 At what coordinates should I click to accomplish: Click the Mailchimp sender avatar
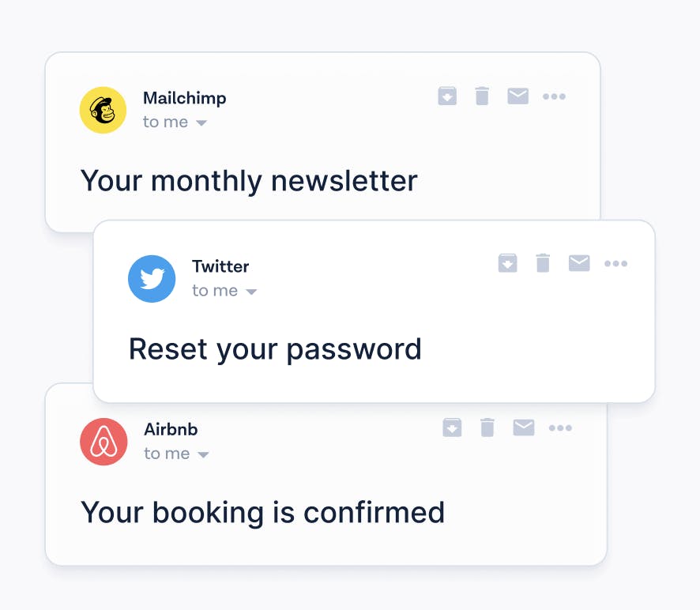103,110
